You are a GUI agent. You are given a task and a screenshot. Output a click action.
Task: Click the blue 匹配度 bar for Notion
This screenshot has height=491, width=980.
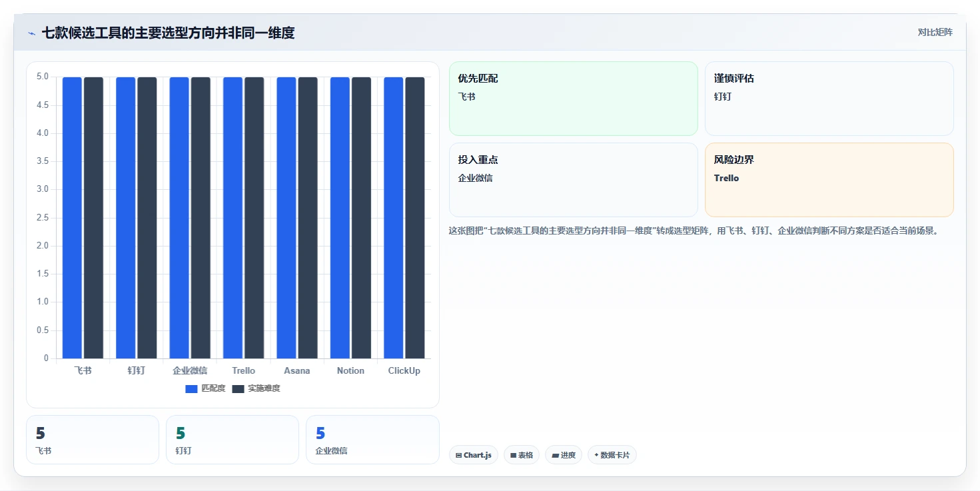340,218
